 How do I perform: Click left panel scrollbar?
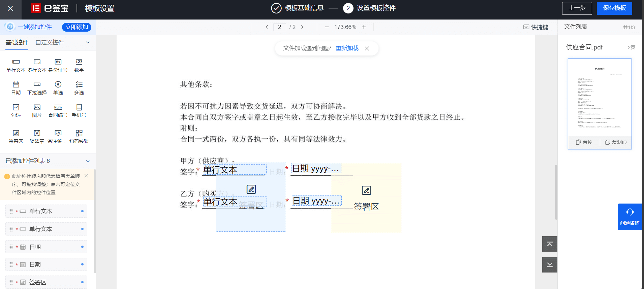pyautogui.click(x=95, y=221)
